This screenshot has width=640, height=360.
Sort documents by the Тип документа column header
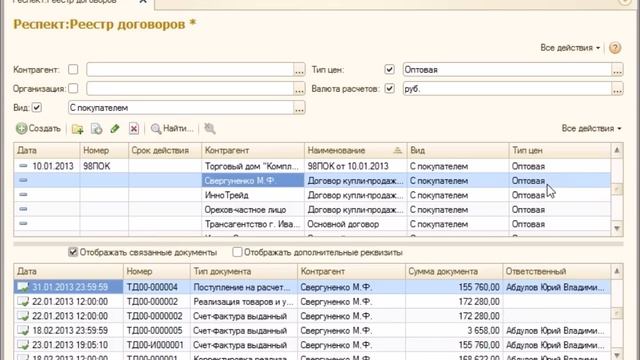coord(244,271)
